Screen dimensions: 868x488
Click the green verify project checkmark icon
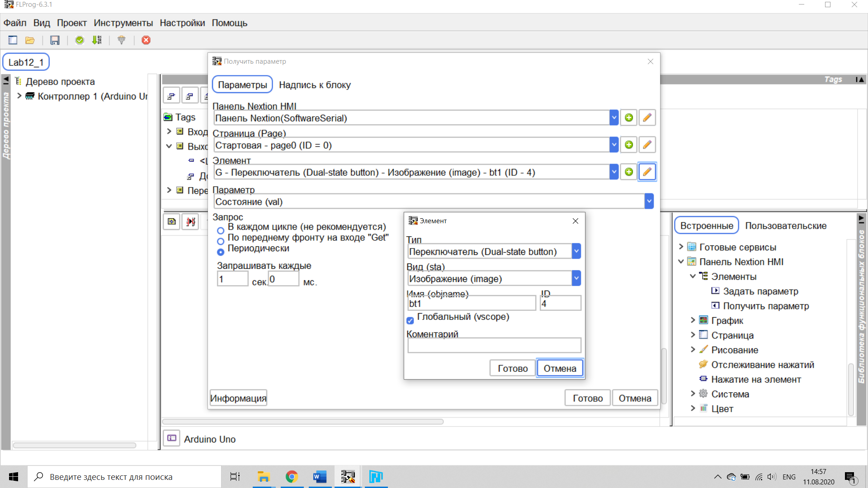pyautogui.click(x=80, y=40)
